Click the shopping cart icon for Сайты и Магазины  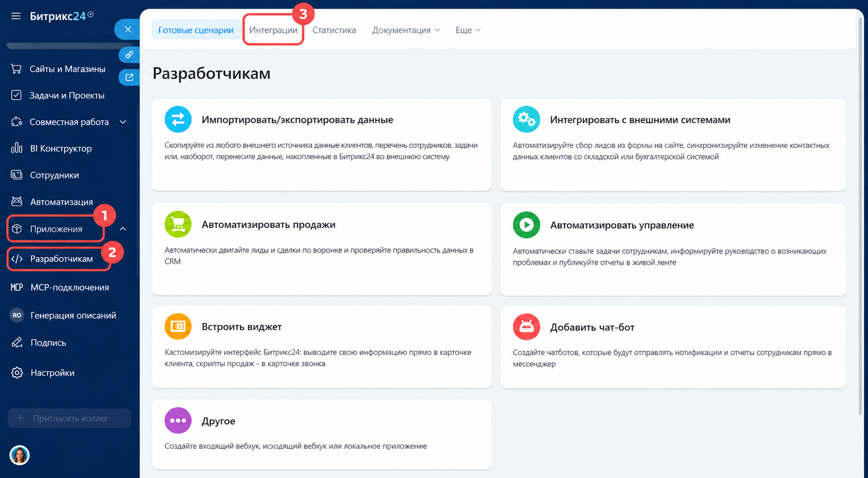click(x=16, y=69)
